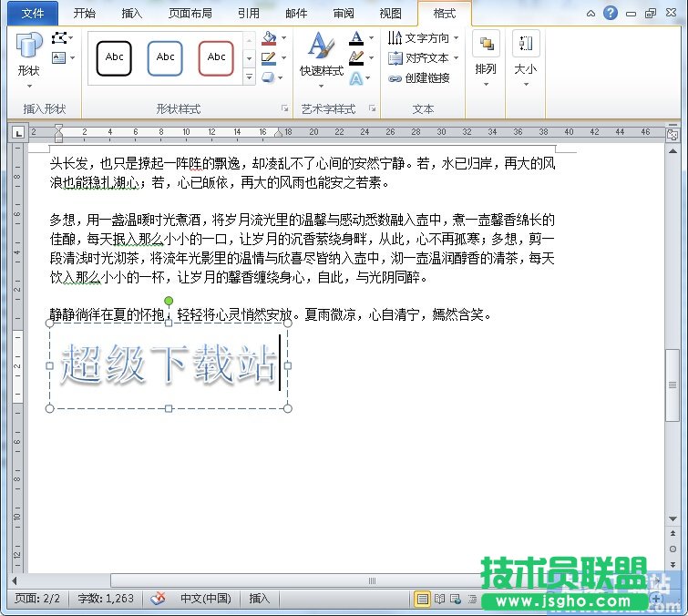Image resolution: width=688 pixels, height=616 pixels.
Task: Open the 文件 file menu
Action: pyautogui.click(x=32, y=14)
